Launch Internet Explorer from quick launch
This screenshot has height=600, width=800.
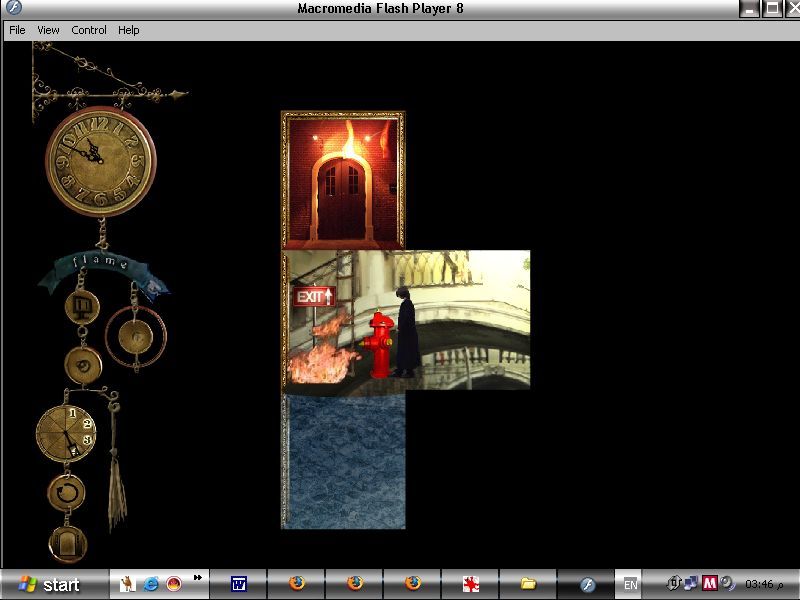151,583
